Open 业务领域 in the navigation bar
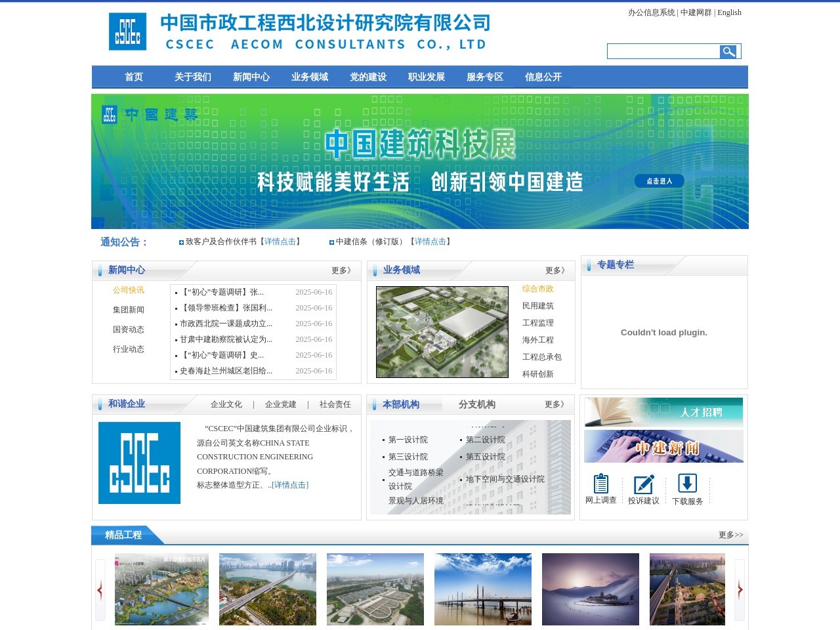 (310, 77)
